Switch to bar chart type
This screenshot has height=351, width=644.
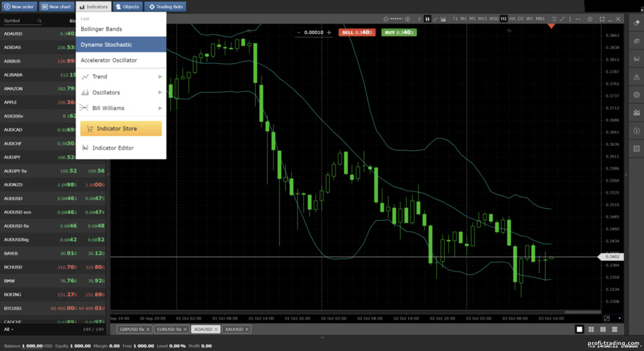tap(419, 19)
